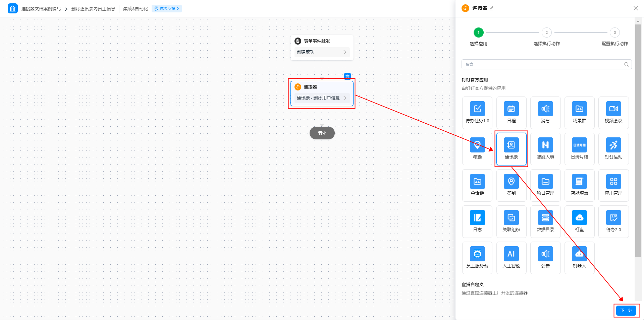Click the app search input field
Screen dimensions: 644x320
pyautogui.click(x=546, y=64)
